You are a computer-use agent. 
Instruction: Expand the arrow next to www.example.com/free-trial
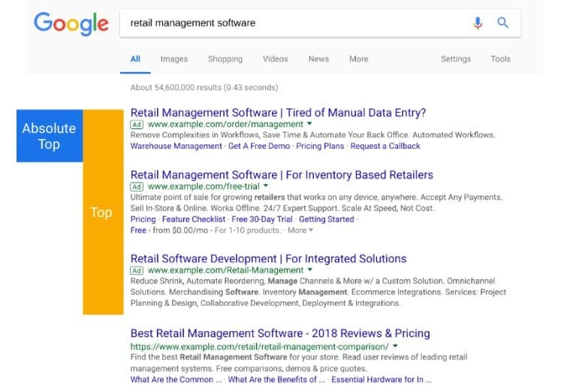(265, 186)
